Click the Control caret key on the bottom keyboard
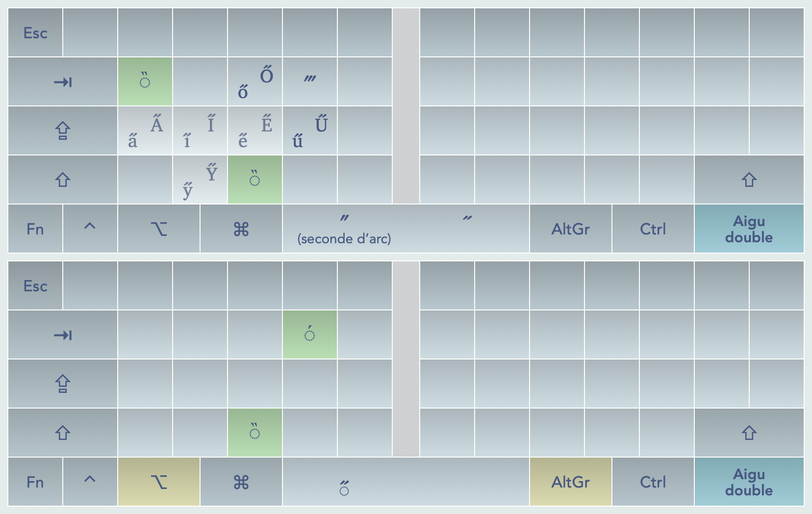Image resolution: width=812 pixels, height=514 pixels. click(90, 482)
